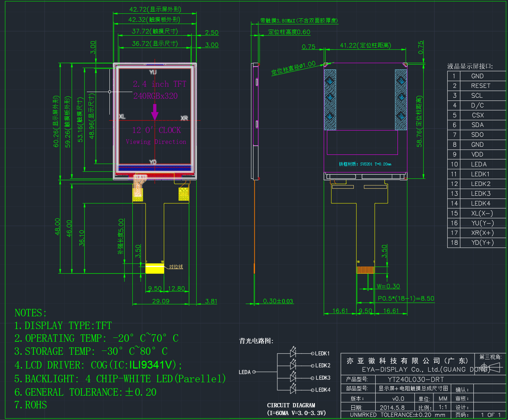Viewport: 508px width, 420px height.
Task: Select the '2.4 inch TFT' label
Action: [160, 84]
